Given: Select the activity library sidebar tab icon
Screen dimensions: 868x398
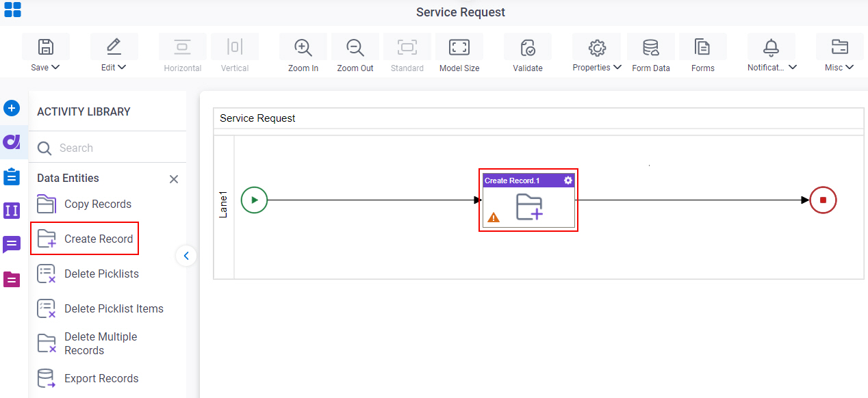Looking at the screenshot, I should (12, 142).
